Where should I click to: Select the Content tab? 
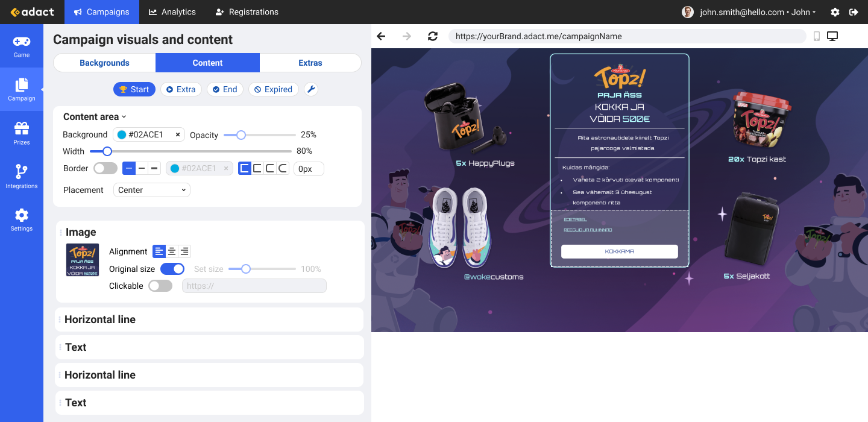[207, 63]
